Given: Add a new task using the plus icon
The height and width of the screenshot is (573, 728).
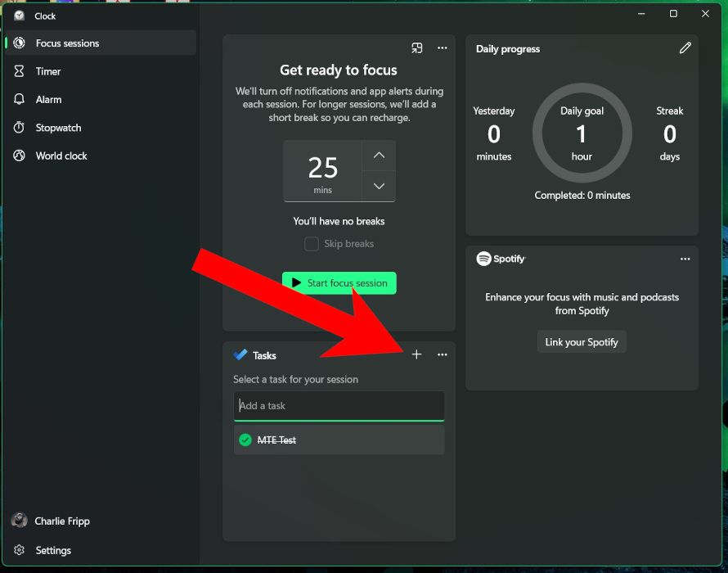Looking at the screenshot, I should 416,354.
